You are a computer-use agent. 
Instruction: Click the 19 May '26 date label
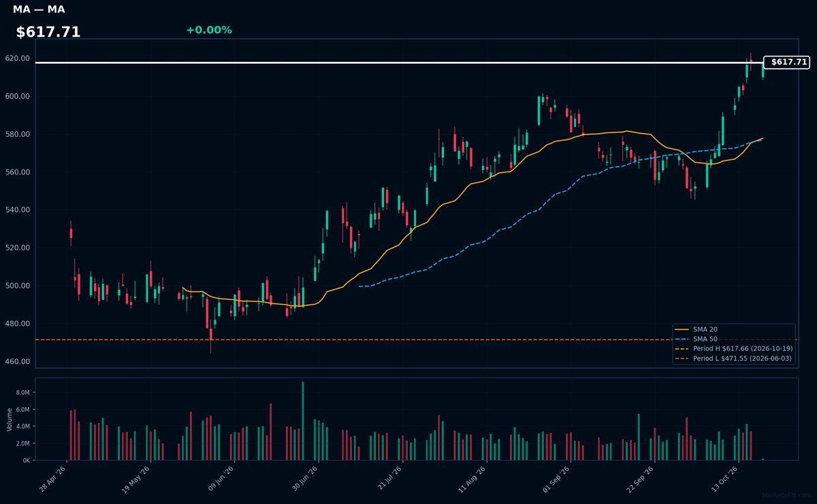tap(136, 479)
